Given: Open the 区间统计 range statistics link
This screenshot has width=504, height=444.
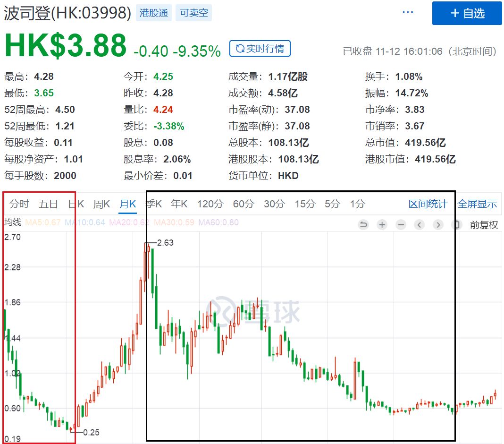Looking at the screenshot, I should pos(429,204).
